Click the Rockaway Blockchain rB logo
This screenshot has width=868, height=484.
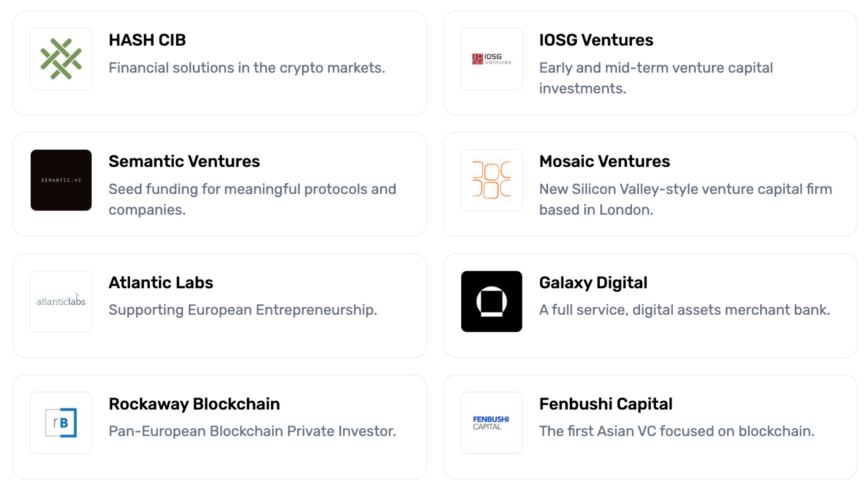[61, 422]
